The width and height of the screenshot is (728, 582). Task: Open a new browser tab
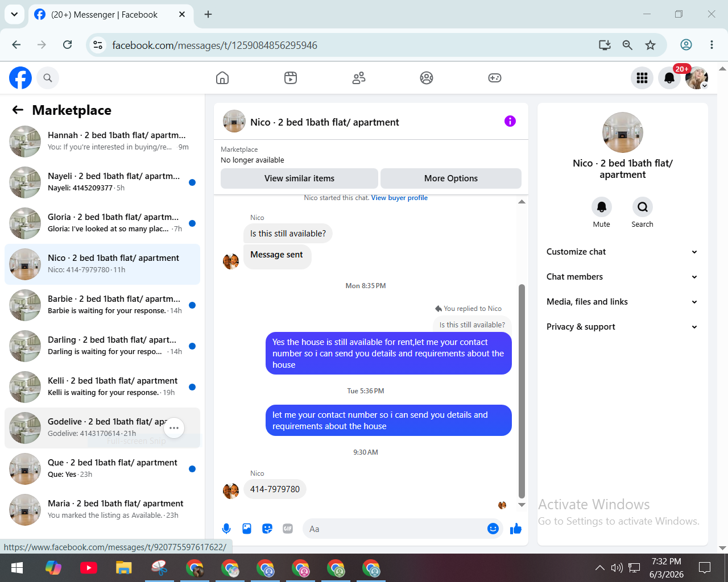(208, 14)
